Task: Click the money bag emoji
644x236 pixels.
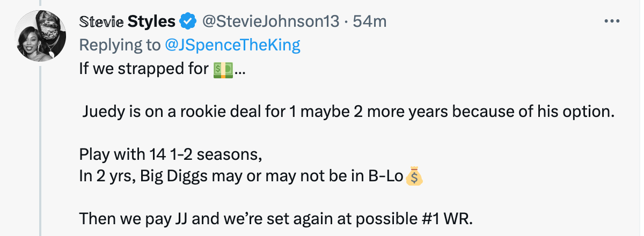Action: coord(414,176)
